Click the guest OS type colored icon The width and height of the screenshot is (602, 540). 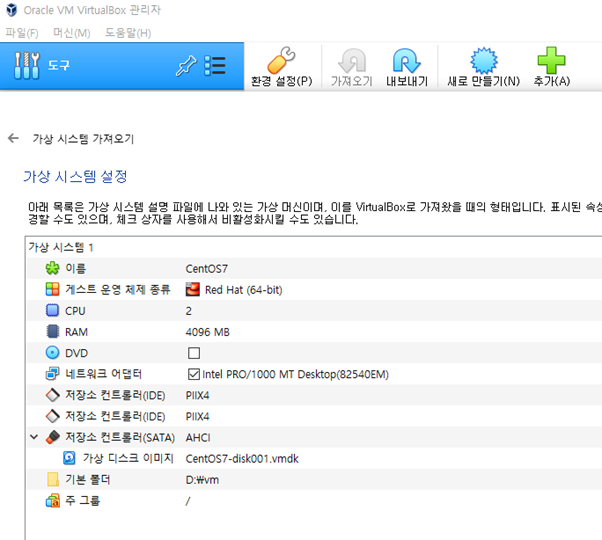[x=53, y=289]
